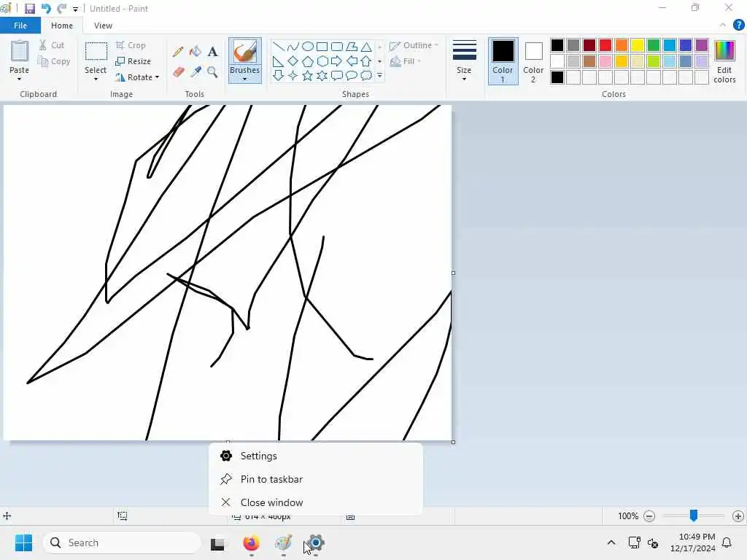Click the Save icon in title bar
This screenshot has width=747, height=560.
[x=29, y=9]
